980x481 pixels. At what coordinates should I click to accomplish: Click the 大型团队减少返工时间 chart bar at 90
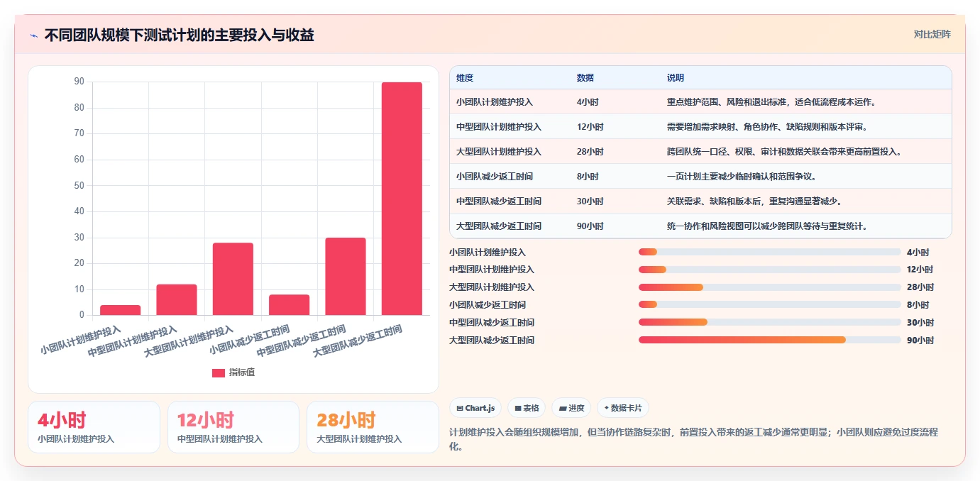pyautogui.click(x=402, y=199)
